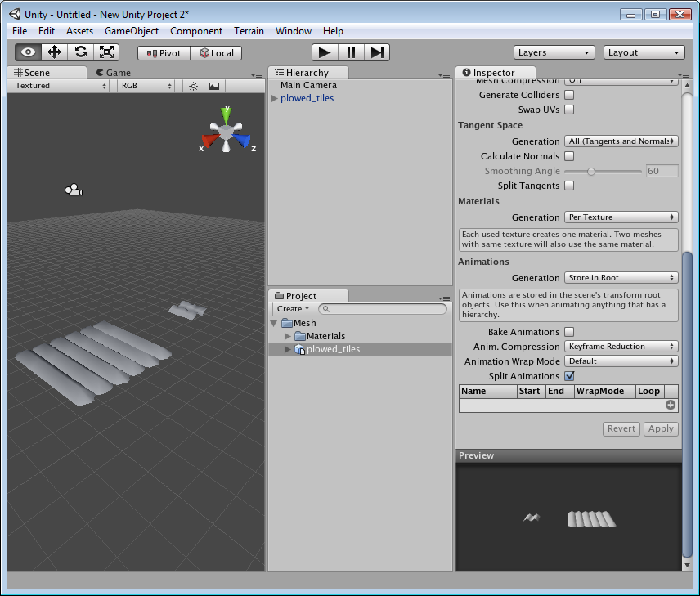Select the Move tool
The height and width of the screenshot is (596, 700).
click(53, 52)
